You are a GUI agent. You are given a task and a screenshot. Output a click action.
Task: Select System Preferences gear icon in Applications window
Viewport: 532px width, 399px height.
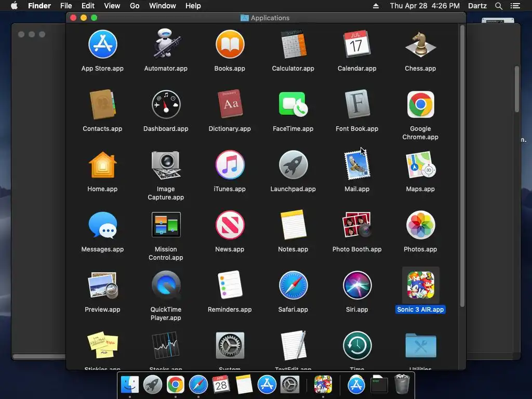point(230,345)
